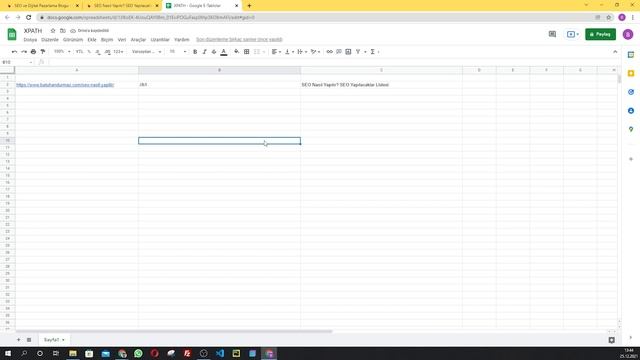
Task: Open WhatsApp from the taskbar
Action: pyautogui.click(x=138, y=353)
